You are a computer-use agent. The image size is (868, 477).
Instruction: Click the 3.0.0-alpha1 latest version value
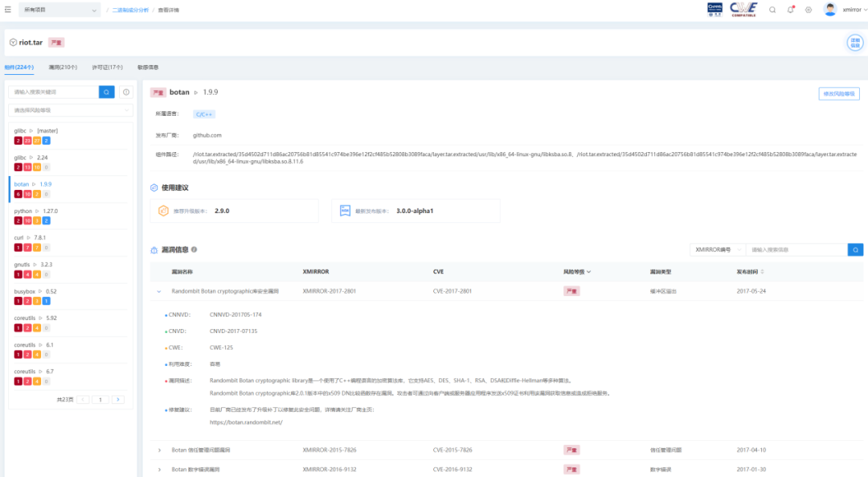pos(415,211)
